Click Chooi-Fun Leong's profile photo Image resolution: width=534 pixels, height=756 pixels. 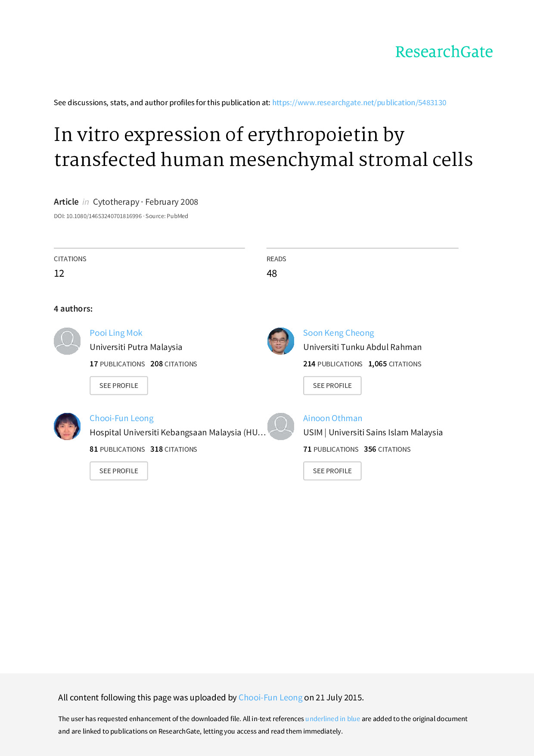67,426
